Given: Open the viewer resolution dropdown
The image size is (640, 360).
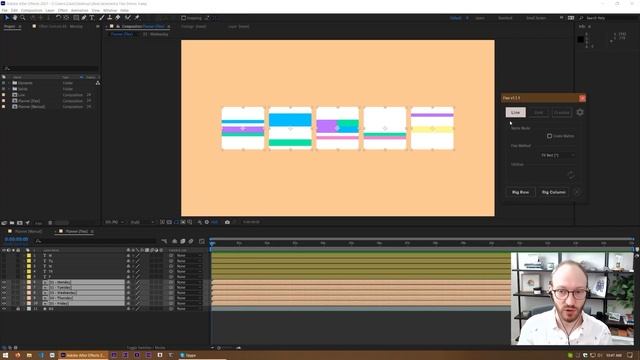Looking at the screenshot, I should (142, 222).
